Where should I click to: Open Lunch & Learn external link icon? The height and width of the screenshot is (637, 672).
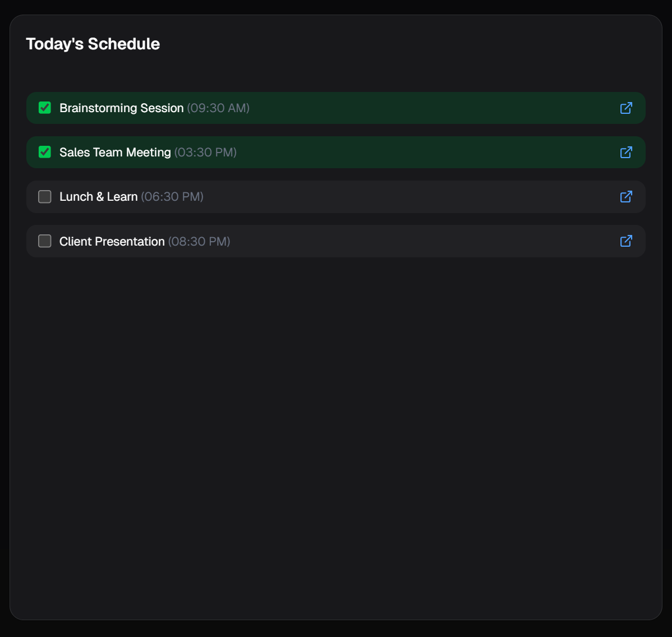(626, 197)
